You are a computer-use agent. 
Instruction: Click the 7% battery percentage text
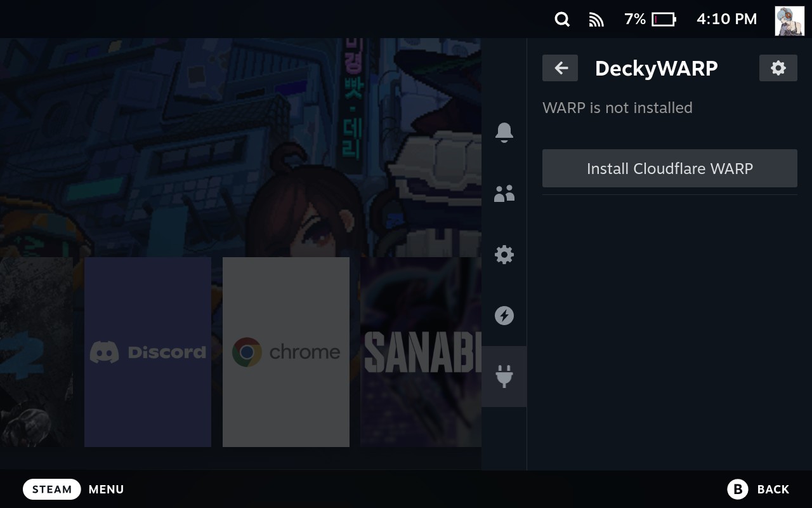(x=635, y=19)
